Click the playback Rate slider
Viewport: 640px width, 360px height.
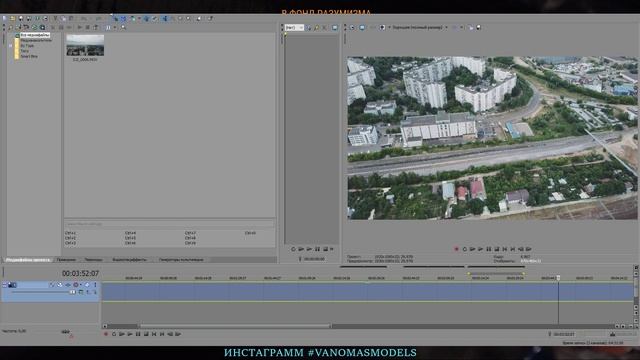pos(65,331)
